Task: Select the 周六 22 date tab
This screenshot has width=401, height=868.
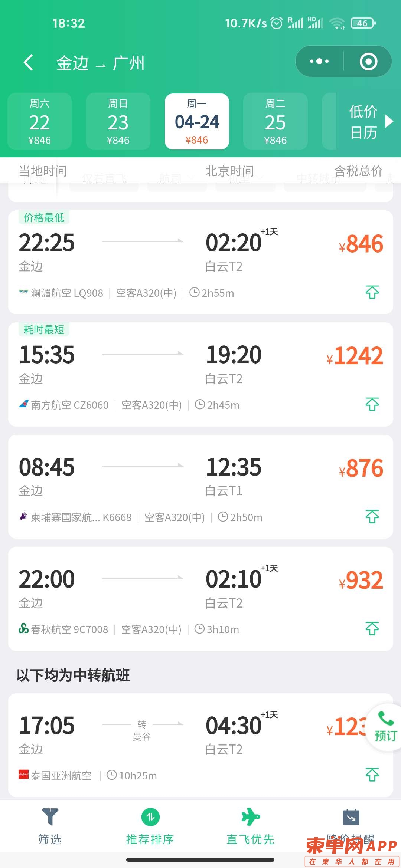Action: [39, 121]
